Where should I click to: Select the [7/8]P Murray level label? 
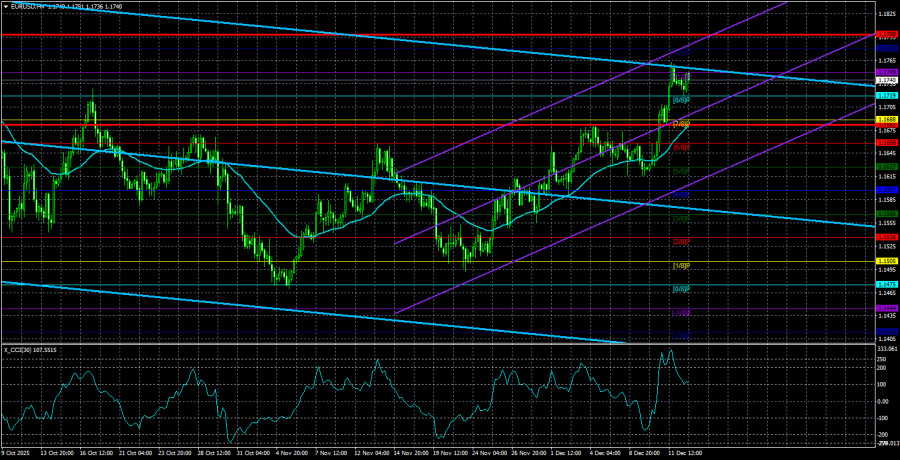[680, 124]
